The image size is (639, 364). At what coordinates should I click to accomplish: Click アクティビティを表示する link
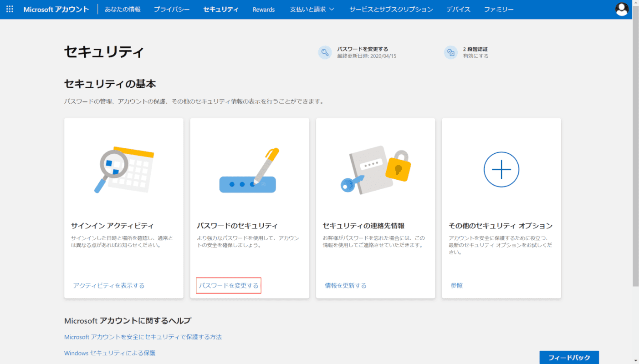coord(109,286)
